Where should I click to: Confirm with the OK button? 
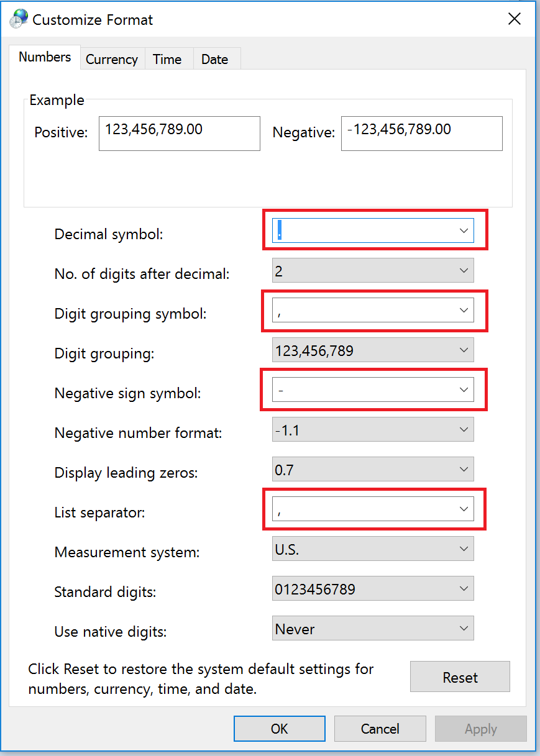[x=280, y=729]
